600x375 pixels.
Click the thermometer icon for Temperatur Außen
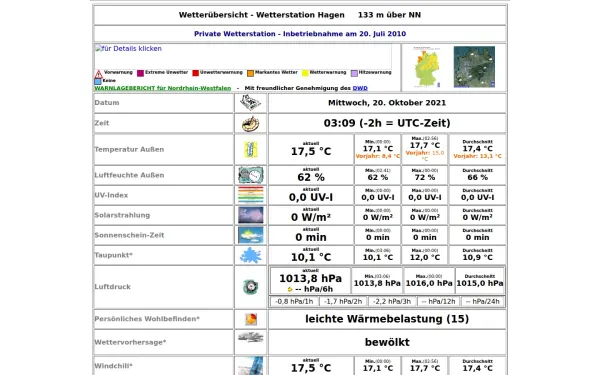pyautogui.click(x=251, y=149)
